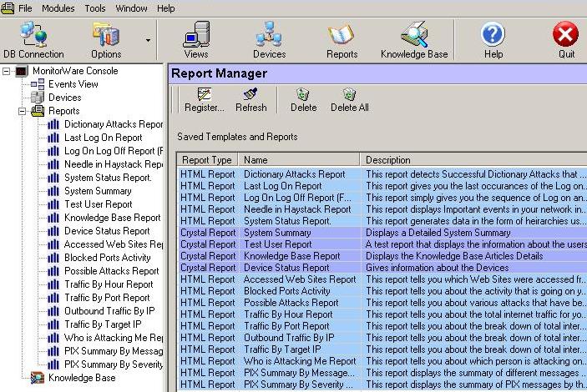The width and height of the screenshot is (587, 392).
Task: Select Knowledge Base at tree bottom
Action: point(82,378)
